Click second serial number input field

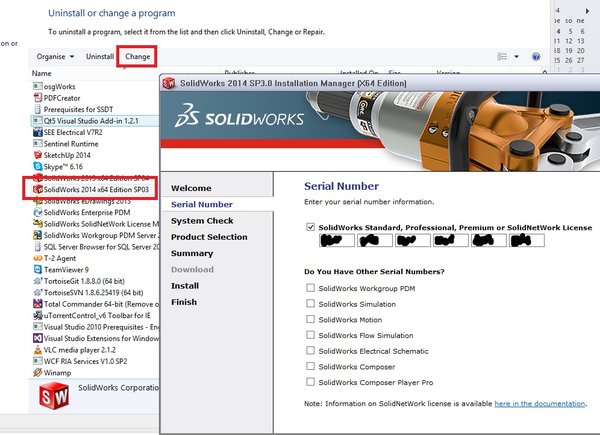click(375, 240)
